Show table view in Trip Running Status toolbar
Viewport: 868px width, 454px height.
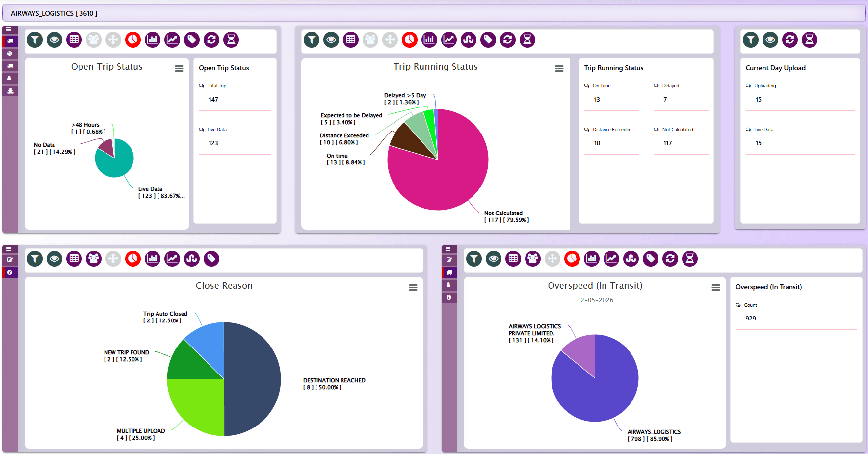(x=351, y=40)
